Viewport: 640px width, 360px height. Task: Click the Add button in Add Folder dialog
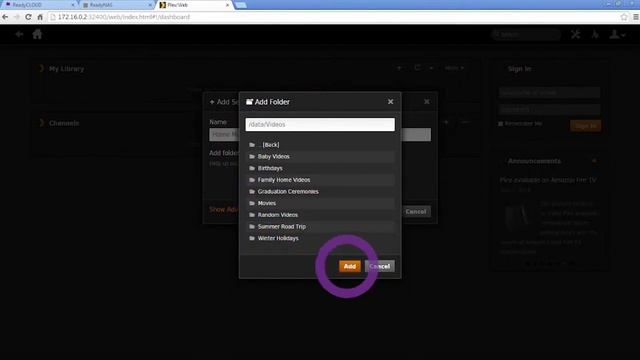point(349,266)
